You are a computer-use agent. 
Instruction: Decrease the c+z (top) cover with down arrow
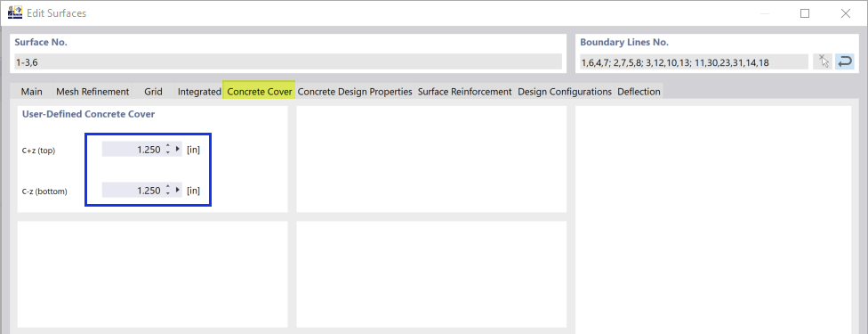pyautogui.click(x=168, y=152)
